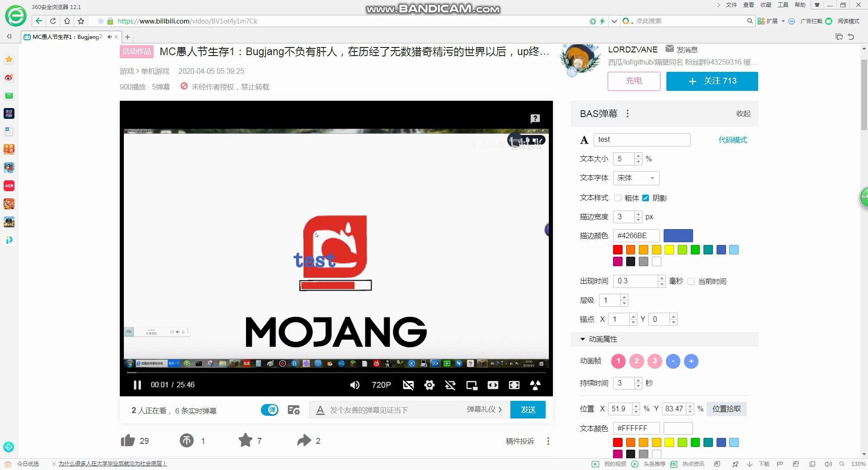
Task: Click the 充电 button
Action: click(634, 81)
